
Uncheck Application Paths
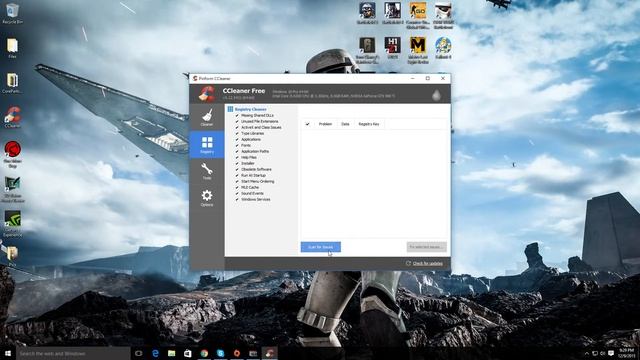[237, 151]
